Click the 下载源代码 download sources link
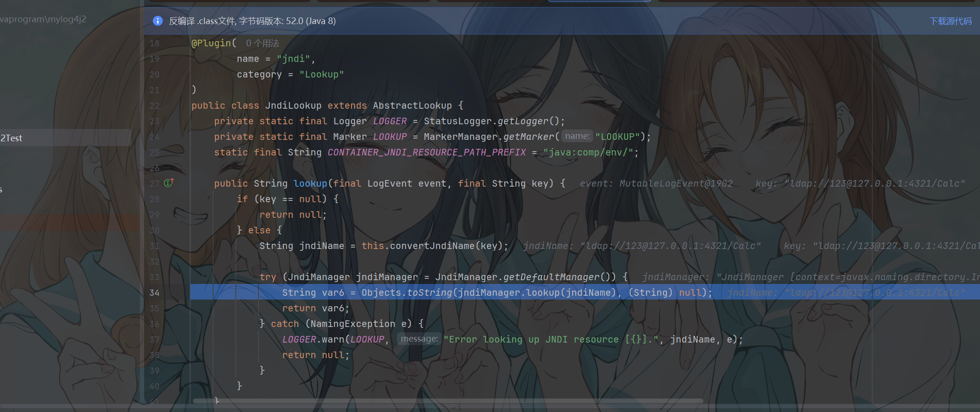Image resolution: width=980 pixels, height=412 pixels. tap(950, 21)
